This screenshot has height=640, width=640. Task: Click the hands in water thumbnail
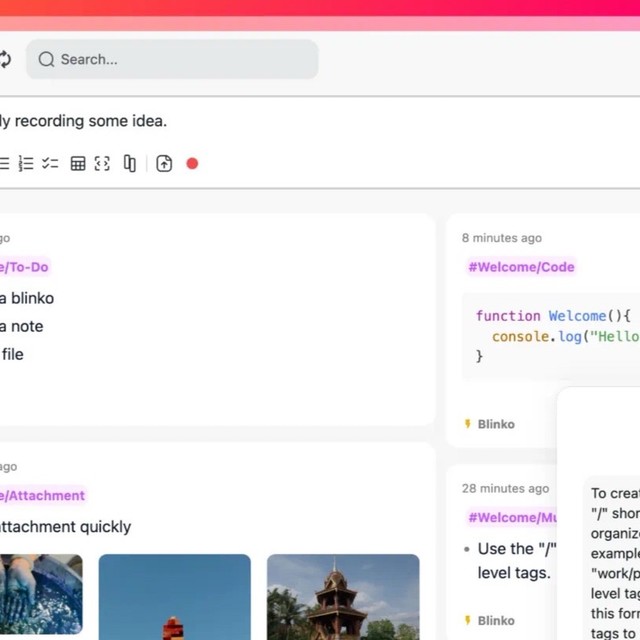(x=41, y=594)
